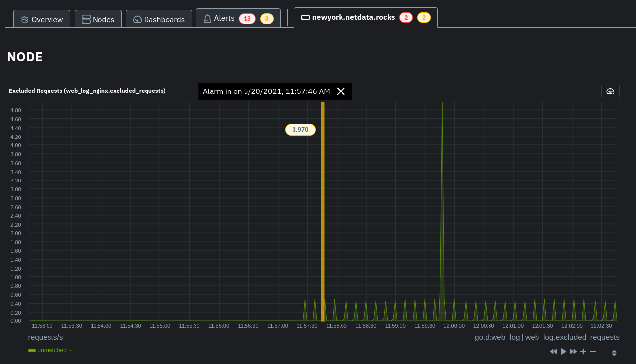Screen dimensions: 636x364
Task: Click the Alerts bell icon
Action: tap(208, 19)
